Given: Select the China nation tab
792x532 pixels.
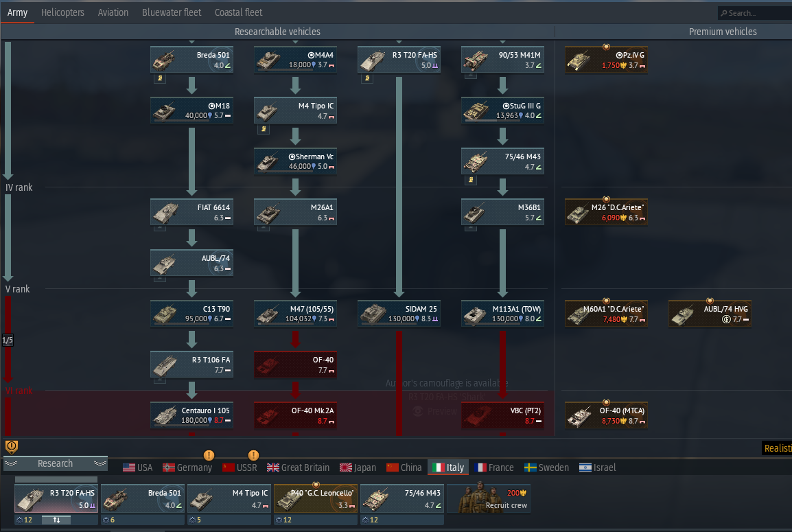Looking at the screenshot, I should coord(404,467).
